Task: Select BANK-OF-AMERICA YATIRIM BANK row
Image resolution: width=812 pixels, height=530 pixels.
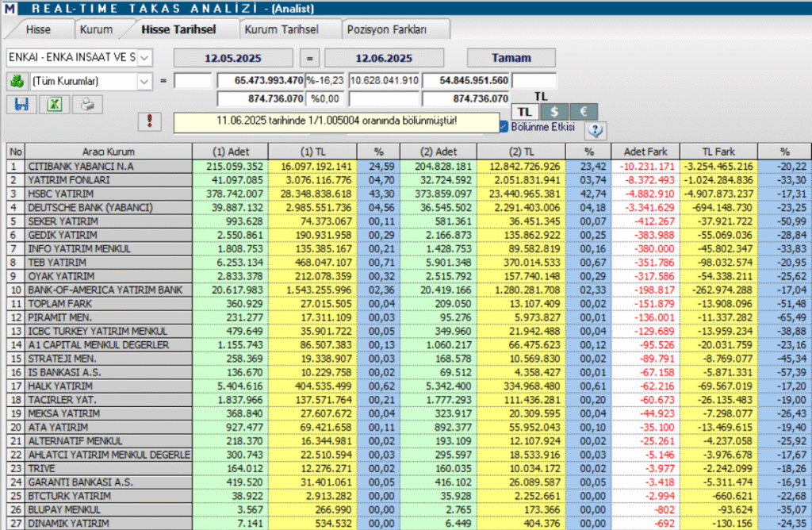Action: (409, 290)
